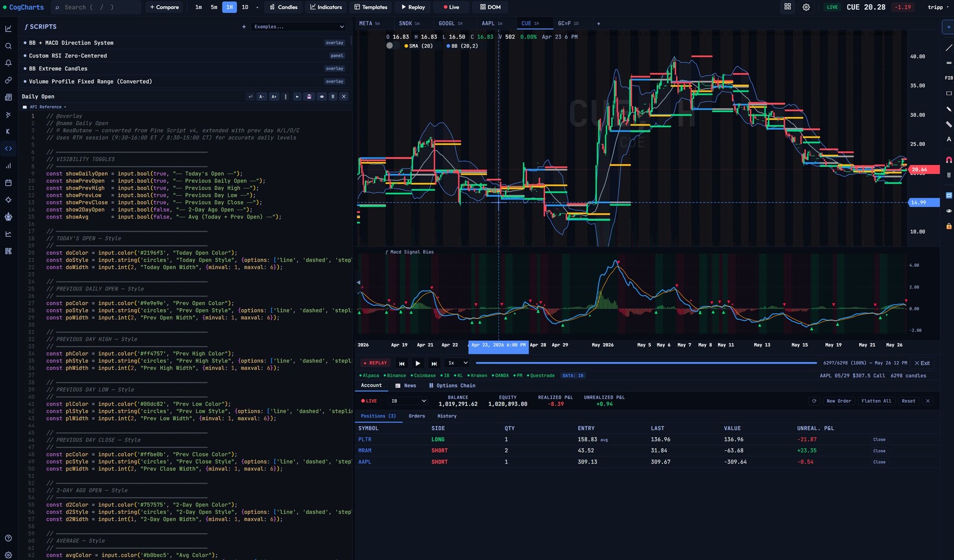Toggle the Live mode button

451,7
